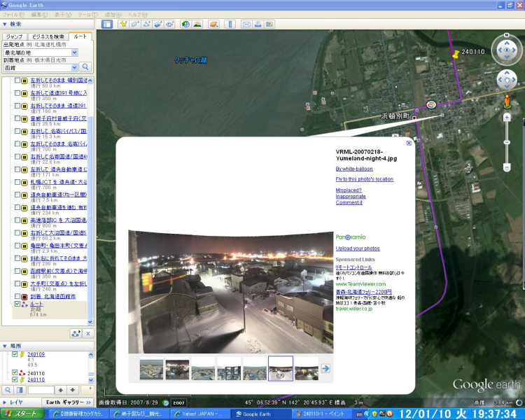Viewport: 525px width, 420px height.
Task: Open Earth ギャラリー button
Action: click(x=69, y=402)
